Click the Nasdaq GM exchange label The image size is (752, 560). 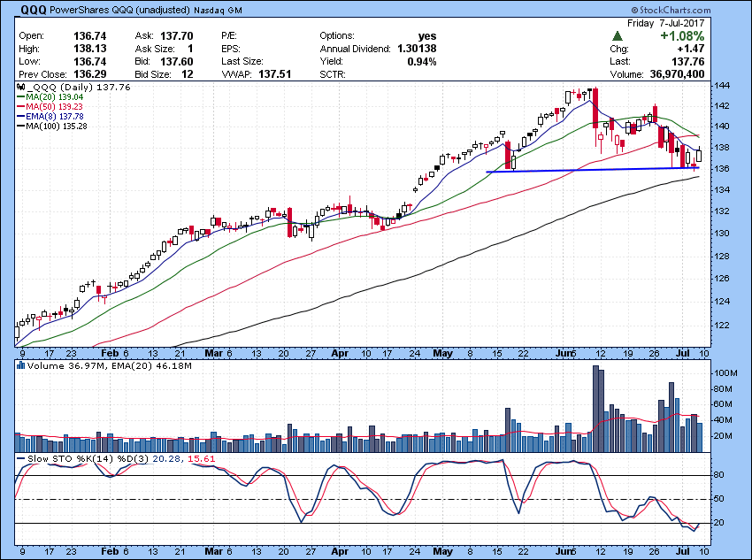coord(218,10)
